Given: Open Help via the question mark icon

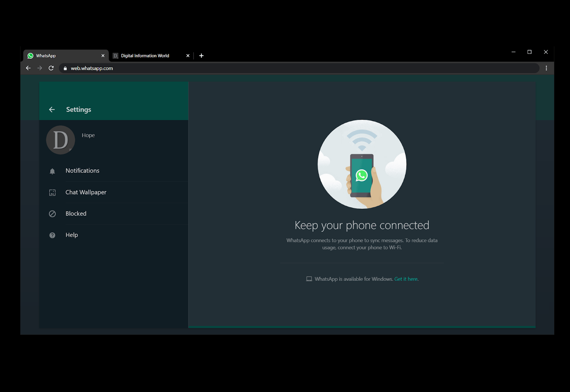Looking at the screenshot, I should pyautogui.click(x=52, y=235).
